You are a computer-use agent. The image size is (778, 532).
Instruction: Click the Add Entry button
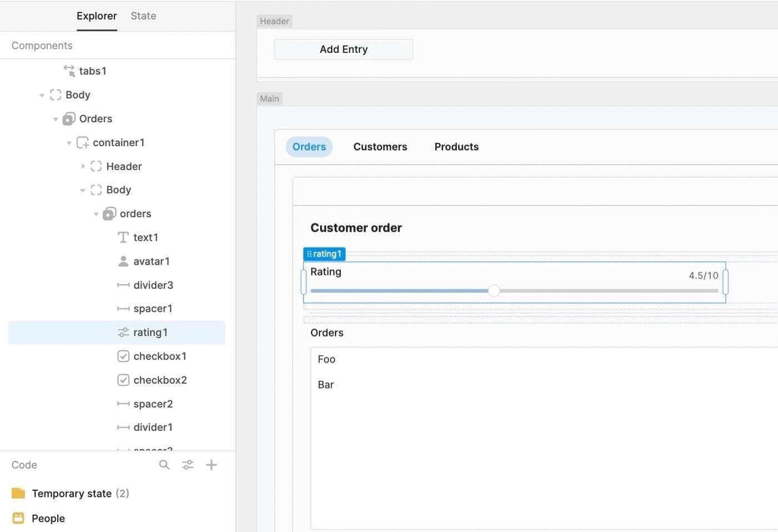pyautogui.click(x=343, y=49)
